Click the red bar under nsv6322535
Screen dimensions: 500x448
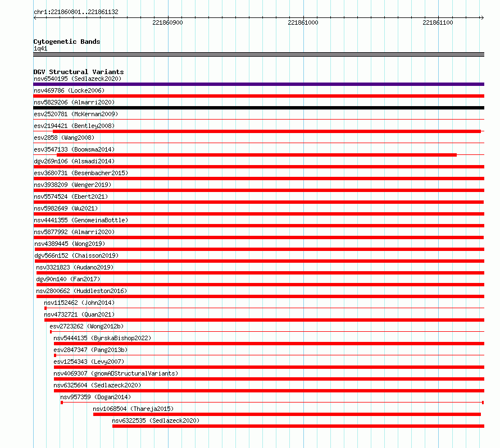tap(298, 426)
